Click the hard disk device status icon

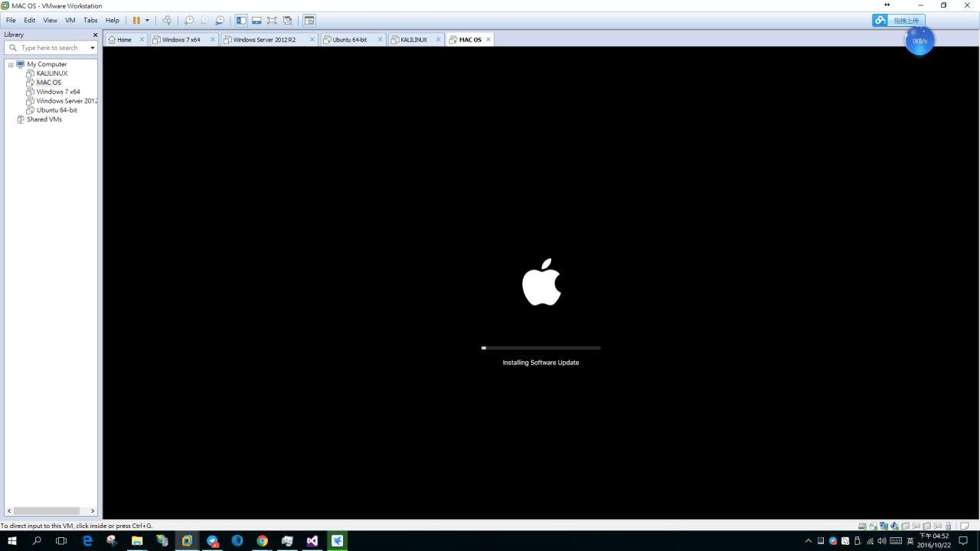[862, 526]
